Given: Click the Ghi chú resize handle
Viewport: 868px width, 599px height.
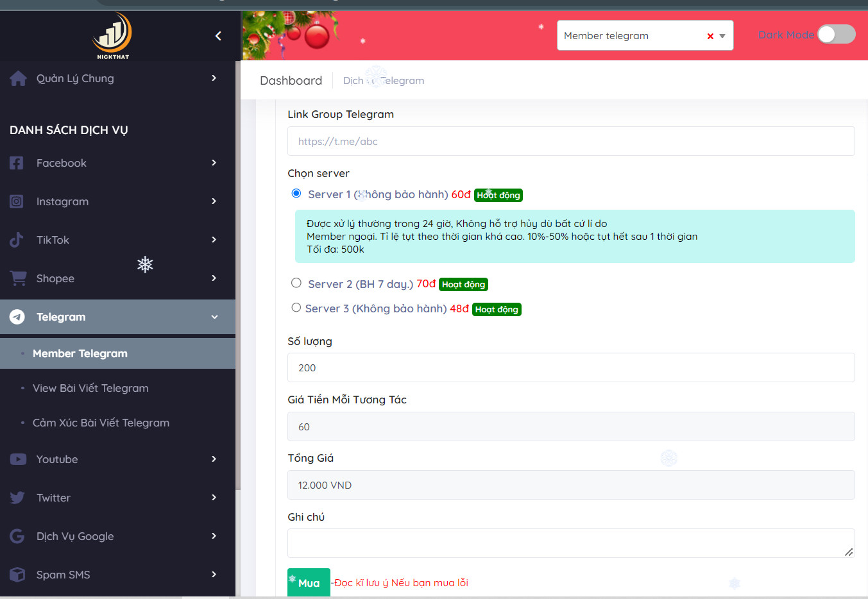Looking at the screenshot, I should pyautogui.click(x=849, y=552).
